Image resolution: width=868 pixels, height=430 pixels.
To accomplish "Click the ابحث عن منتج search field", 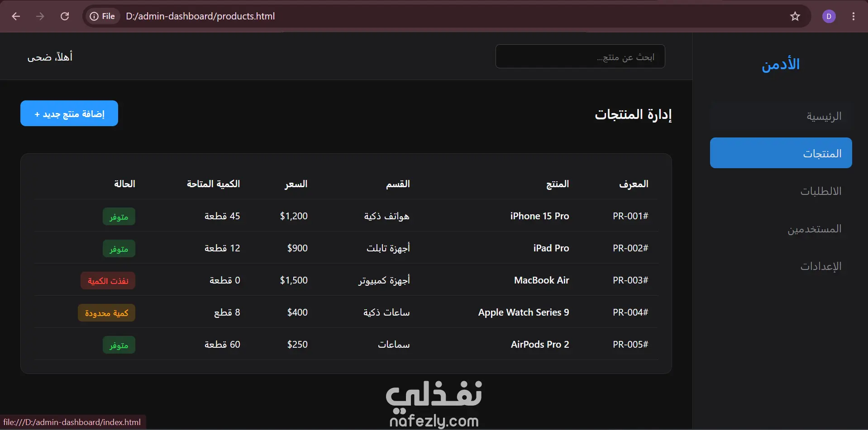I will pyautogui.click(x=580, y=57).
